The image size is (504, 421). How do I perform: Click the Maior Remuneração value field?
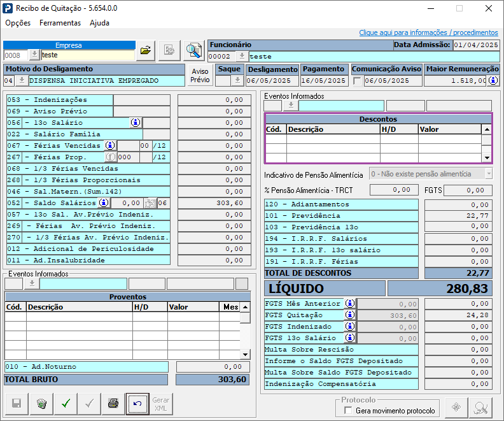click(x=456, y=81)
